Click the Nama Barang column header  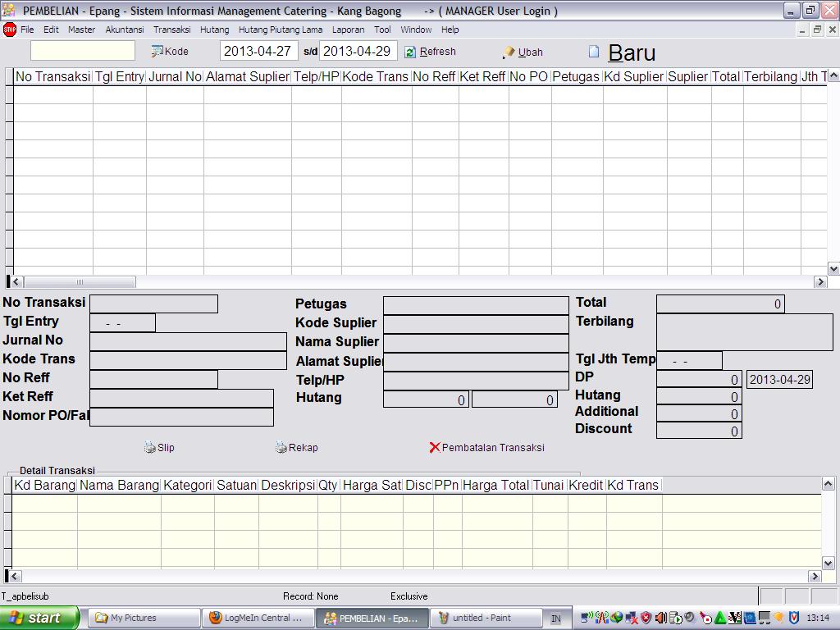coord(119,485)
